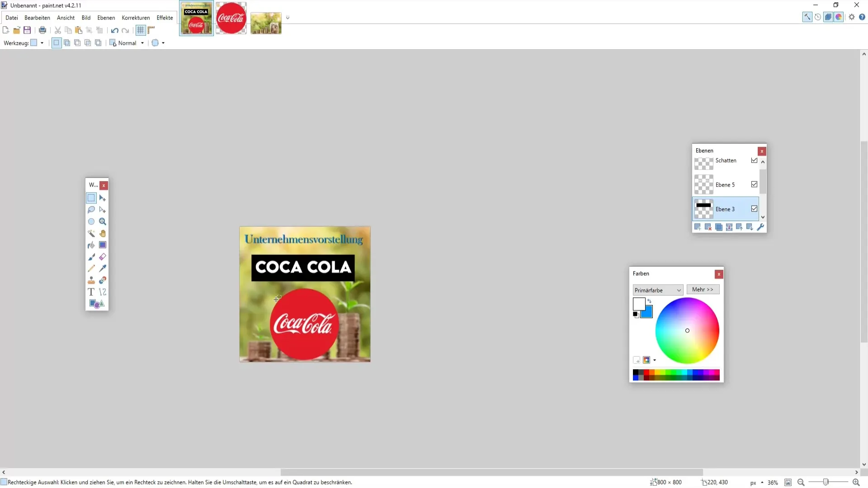Toggle the pixel grid button
The width and height of the screenshot is (868, 488).
pos(141,30)
